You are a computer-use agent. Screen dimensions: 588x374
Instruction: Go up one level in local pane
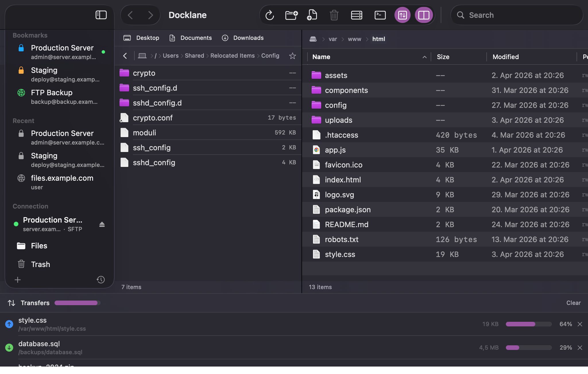point(125,56)
